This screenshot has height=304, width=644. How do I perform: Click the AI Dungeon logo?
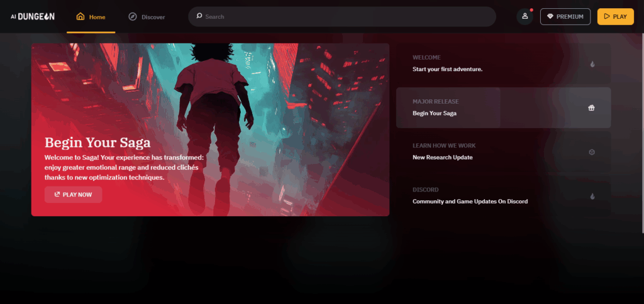[x=33, y=16]
